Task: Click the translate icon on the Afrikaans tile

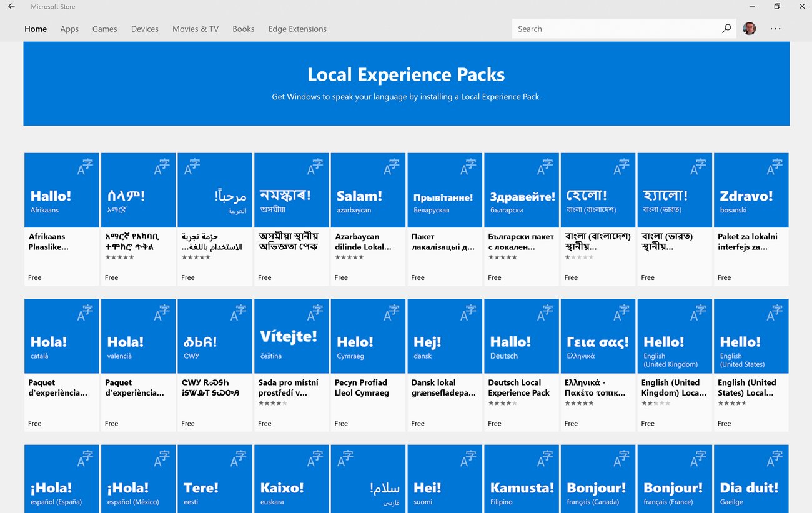Action: 86,166
